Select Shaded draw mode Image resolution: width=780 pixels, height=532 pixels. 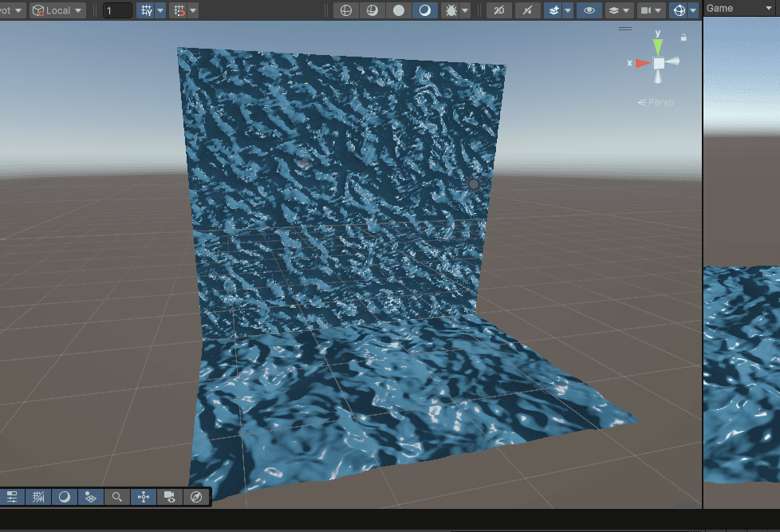tap(425, 10)
